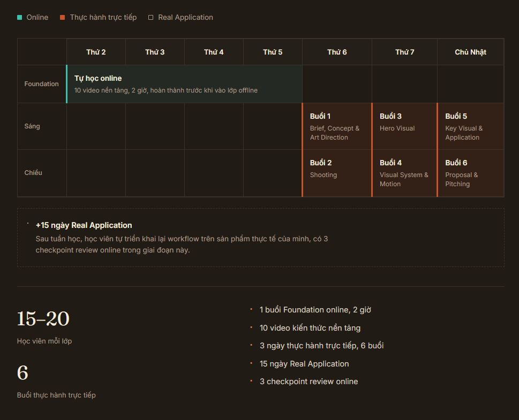The image size is (519, 420).
Task: Select the Chủ Nhật column header
Action: tap(470, 52)
